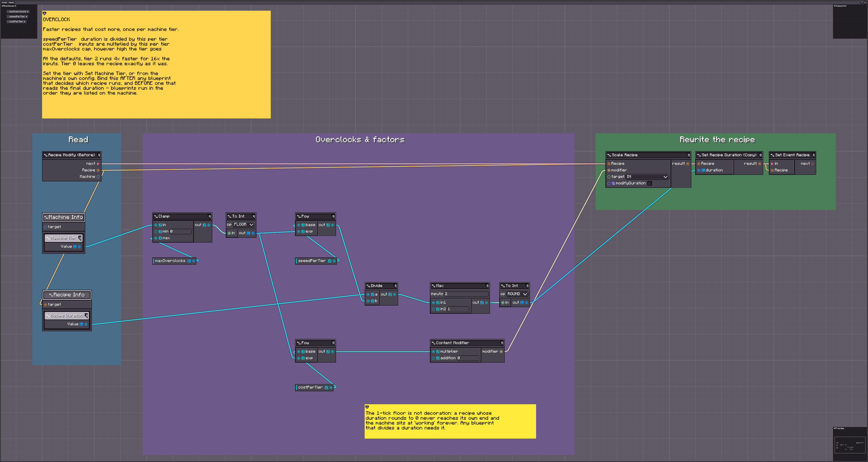Click the in2 input port on Max

click(433, 309)
